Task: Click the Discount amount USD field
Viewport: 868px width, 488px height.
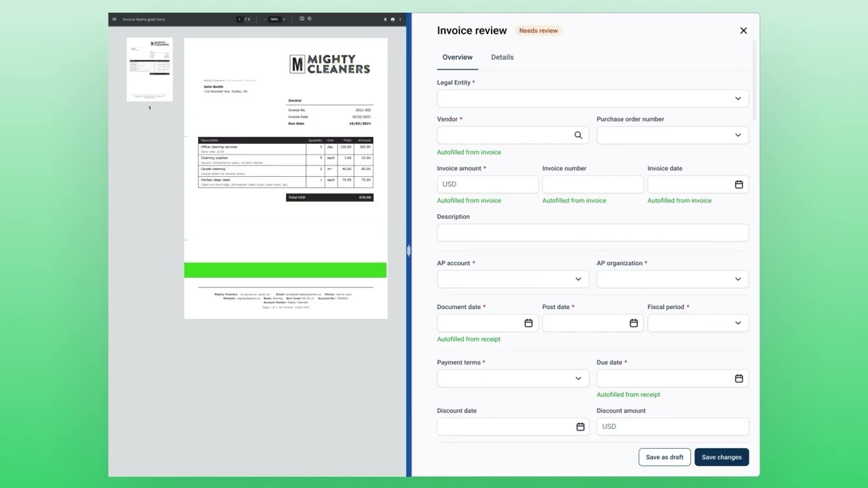Action: tap(673, 426)
